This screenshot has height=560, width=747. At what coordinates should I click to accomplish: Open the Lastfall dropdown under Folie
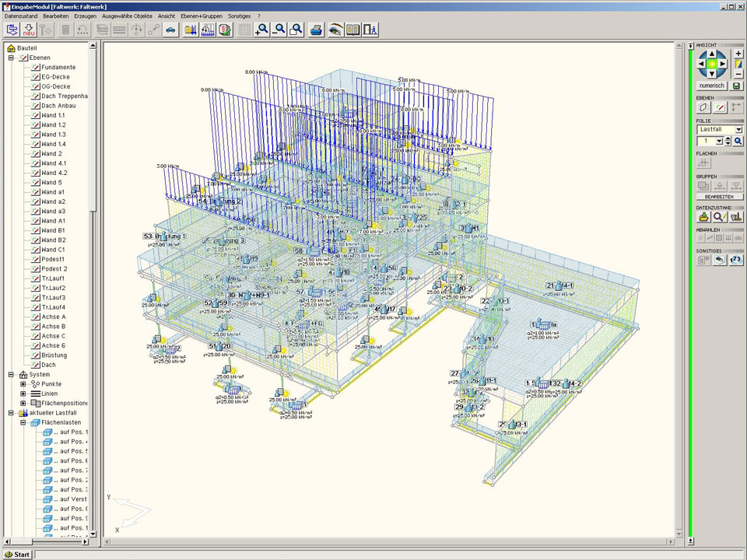point(738,130)
